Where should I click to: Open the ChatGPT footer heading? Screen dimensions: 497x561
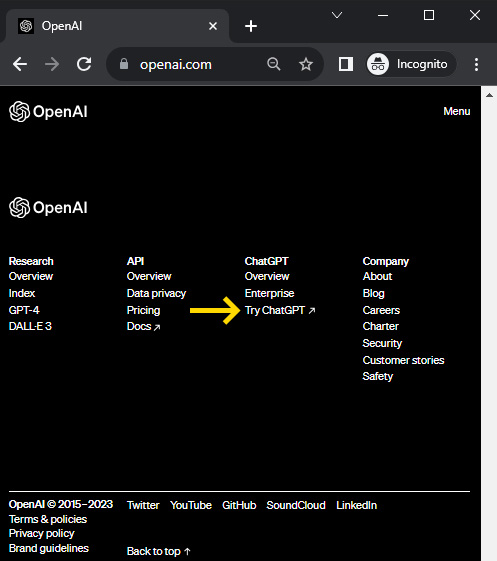click(x=267, y=261)
